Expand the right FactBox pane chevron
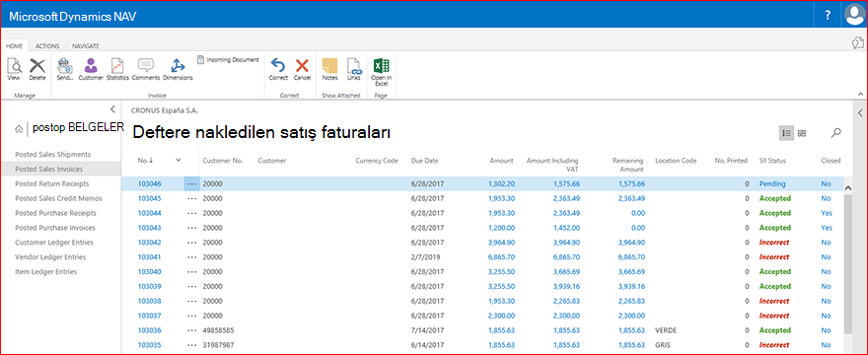This screenshot has width=868, height=355. pos(860,113)
